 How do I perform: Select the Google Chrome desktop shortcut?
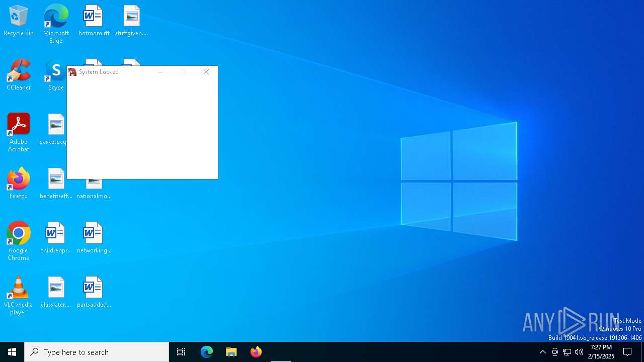pos(19,241)
